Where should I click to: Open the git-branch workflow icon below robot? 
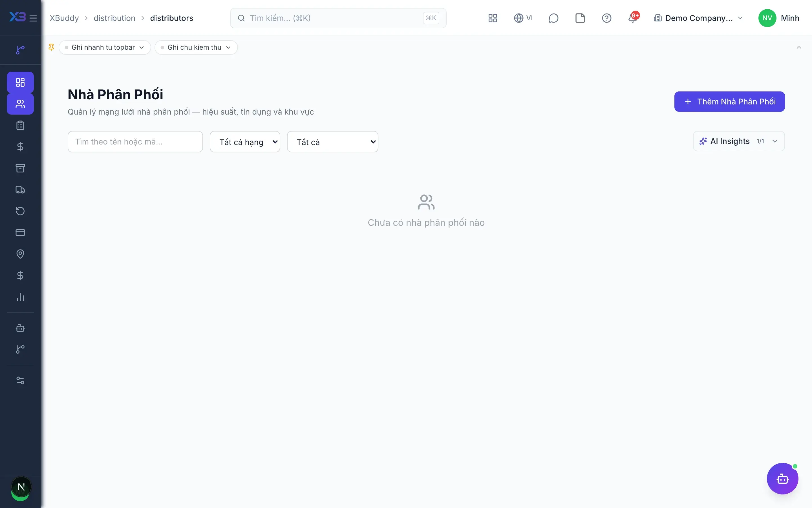click(20, 349)
